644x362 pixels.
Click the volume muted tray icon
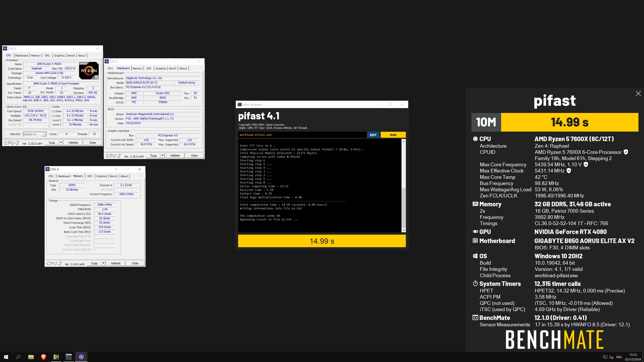click(x=611, y=357)
